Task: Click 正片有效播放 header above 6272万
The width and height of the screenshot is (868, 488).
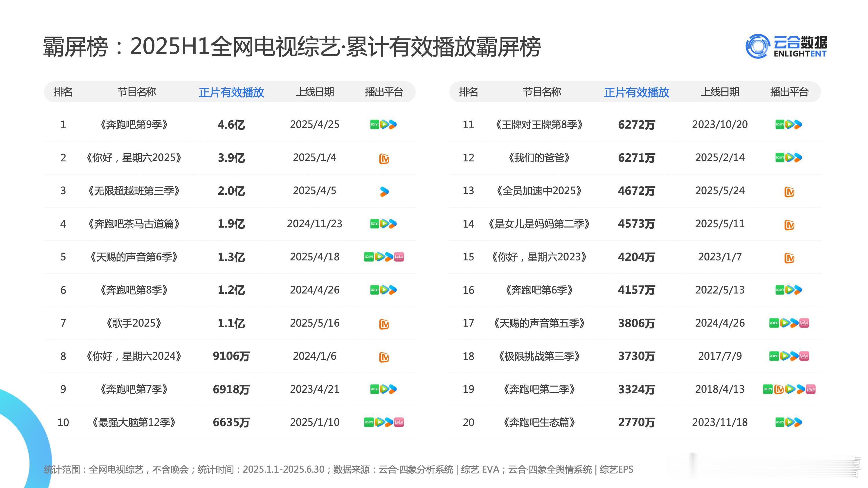Action: click(637, 92)
